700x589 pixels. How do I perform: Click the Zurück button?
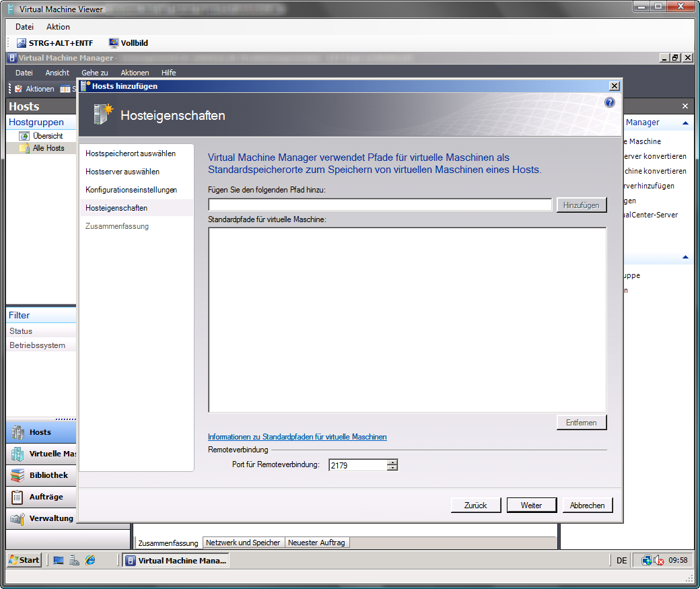(x=475, y=506)
